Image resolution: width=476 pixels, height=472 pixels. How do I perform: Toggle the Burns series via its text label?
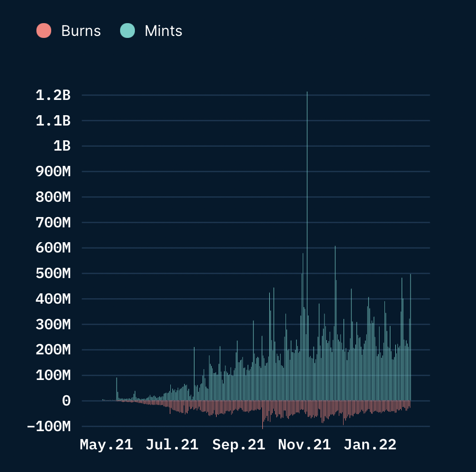pos(81,31)
